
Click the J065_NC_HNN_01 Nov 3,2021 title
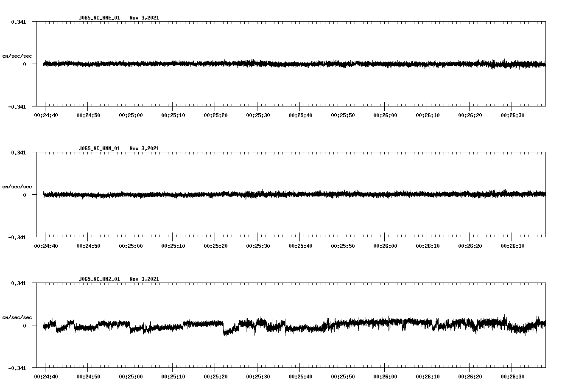tap(119, 148)
